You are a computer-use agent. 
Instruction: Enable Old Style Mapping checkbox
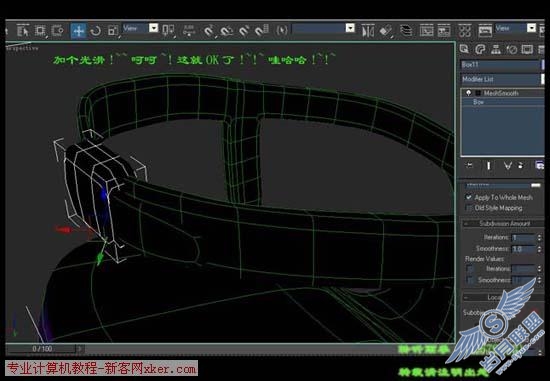point(468,208)
